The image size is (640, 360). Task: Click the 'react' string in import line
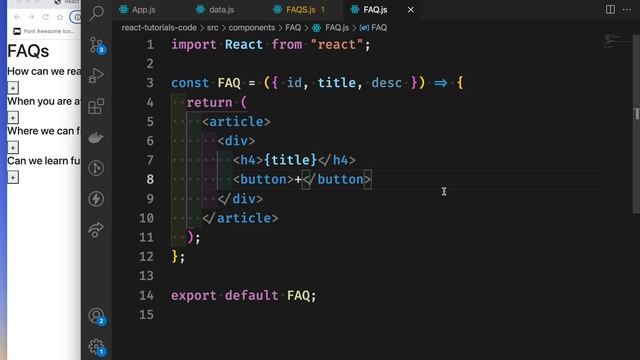point(336,44)
